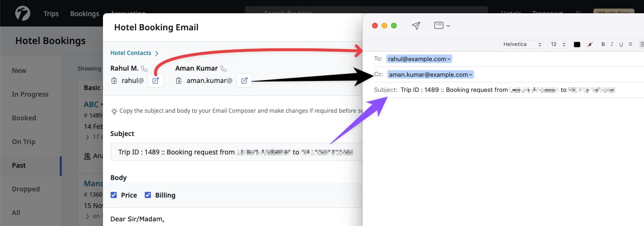Open email in composer for Rahul M.
The image size is (644, 226).
tap(155, 81)
